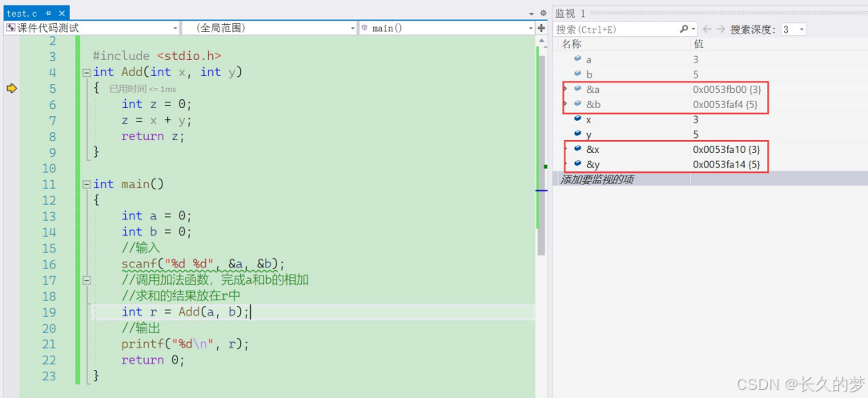This screenshot has height=398, width=868.
Task: Click the value 0x0053fa14 {5}
Action: 726,164
